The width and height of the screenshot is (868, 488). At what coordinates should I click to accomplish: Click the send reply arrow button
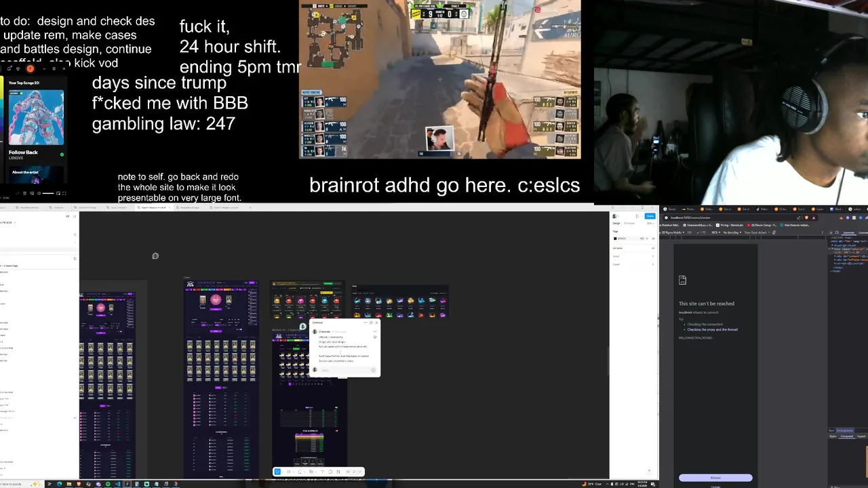374,370
